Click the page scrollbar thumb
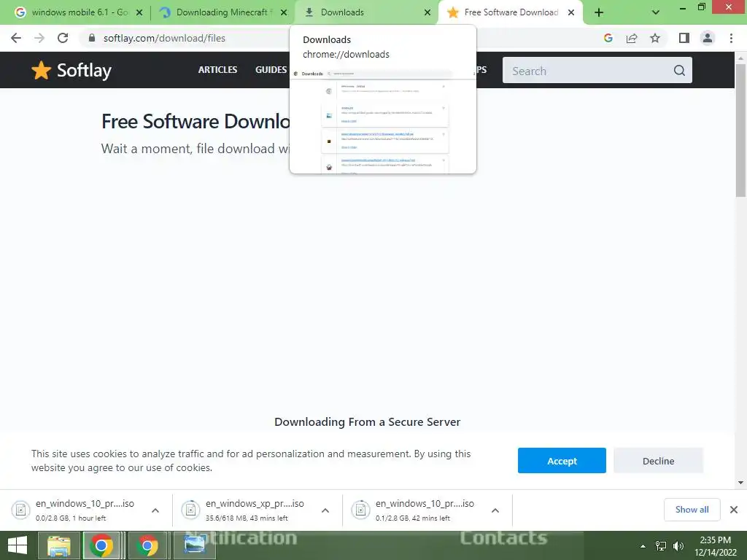747x560 pixels. [x=740, y=130]
